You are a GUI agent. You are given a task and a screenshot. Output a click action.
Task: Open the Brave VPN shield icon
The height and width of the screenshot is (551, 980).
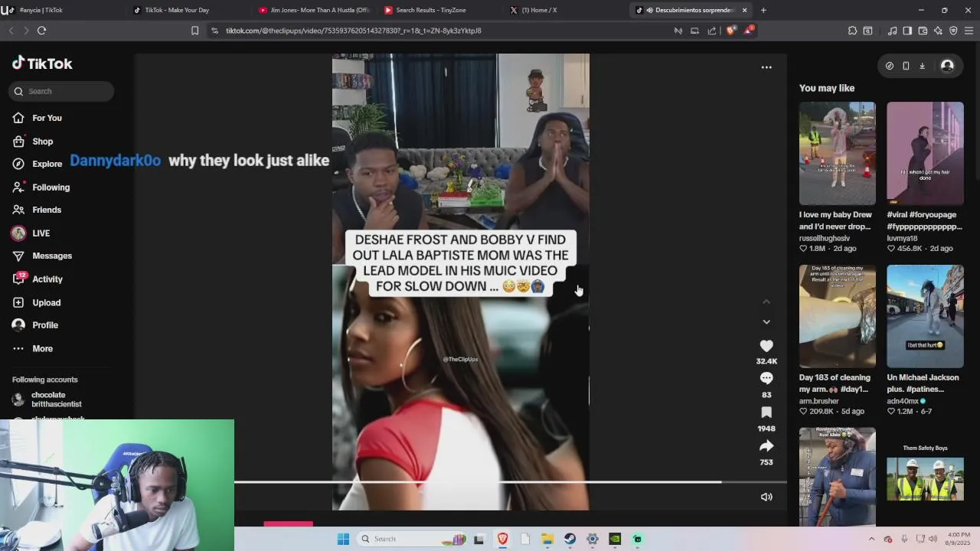coord(953,31)
